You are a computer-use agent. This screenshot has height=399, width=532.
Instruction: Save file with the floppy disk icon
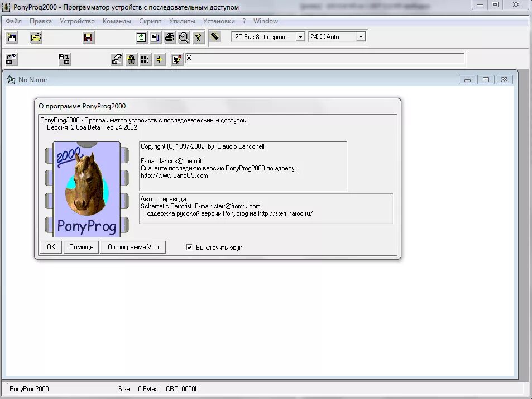coord(88,37)
